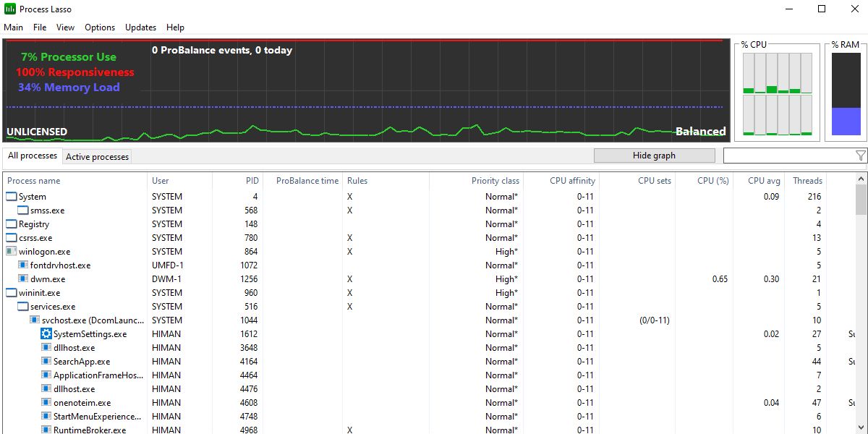
Task: Sort by the CPU sets column
Action: pyautogui.click(x=638, y=181)
